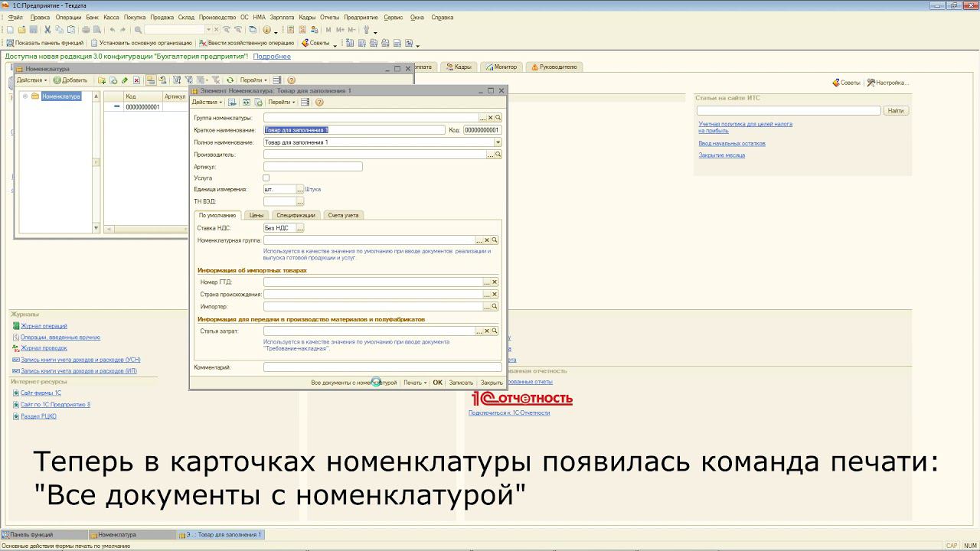This screenshot has height=551, width=980.
Task: Open the Операции menu
Action: click(68, 17)
